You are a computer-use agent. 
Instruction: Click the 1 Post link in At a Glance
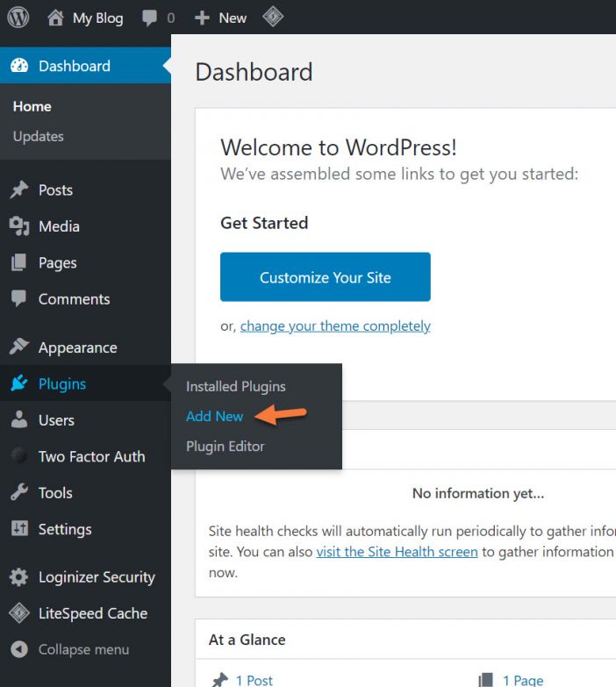click(x=254, y=680)
